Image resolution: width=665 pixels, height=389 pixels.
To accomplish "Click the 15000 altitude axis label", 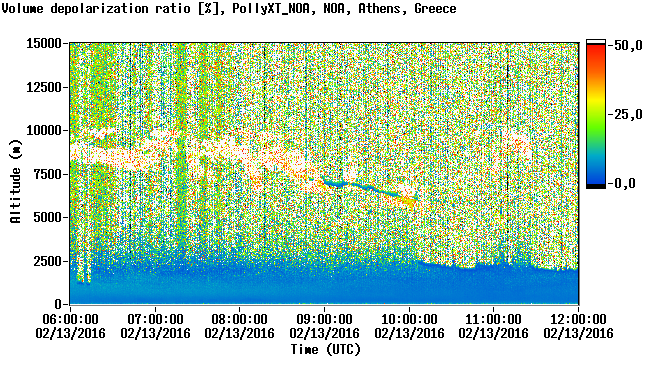I will click(44, 43).
